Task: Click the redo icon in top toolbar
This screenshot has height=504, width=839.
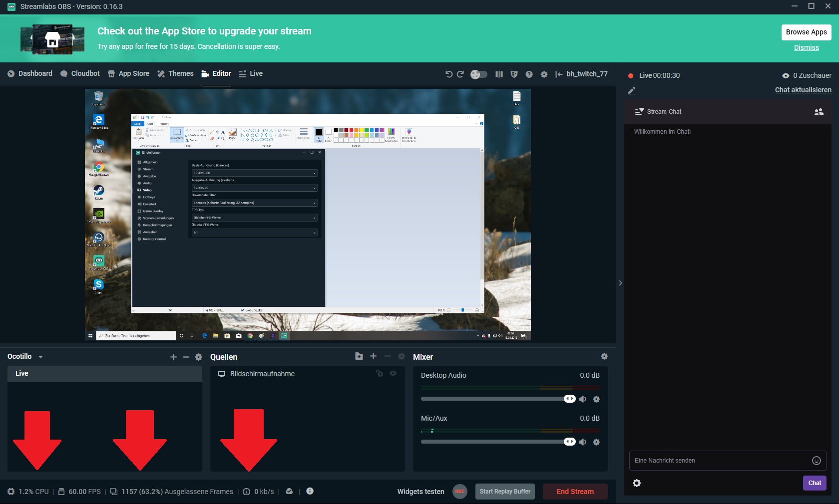Action: pyautogui.click(x=460, y=74)
